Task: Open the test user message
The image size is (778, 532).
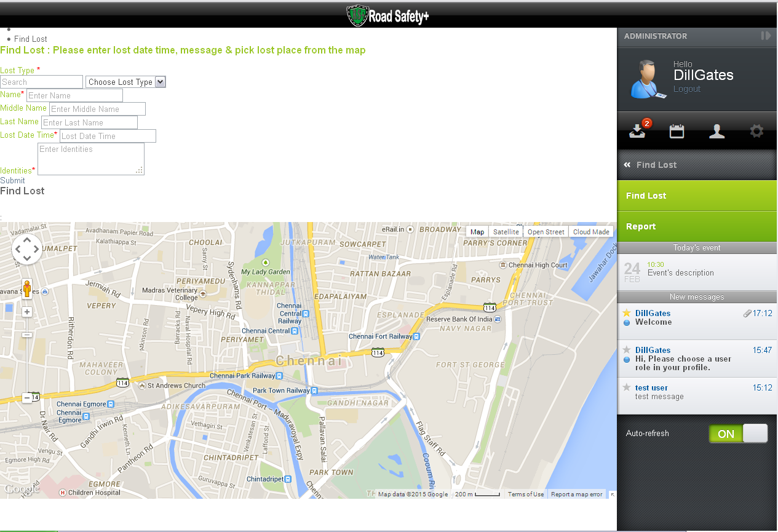Action: pyautogui.click(x=697, y=395)
